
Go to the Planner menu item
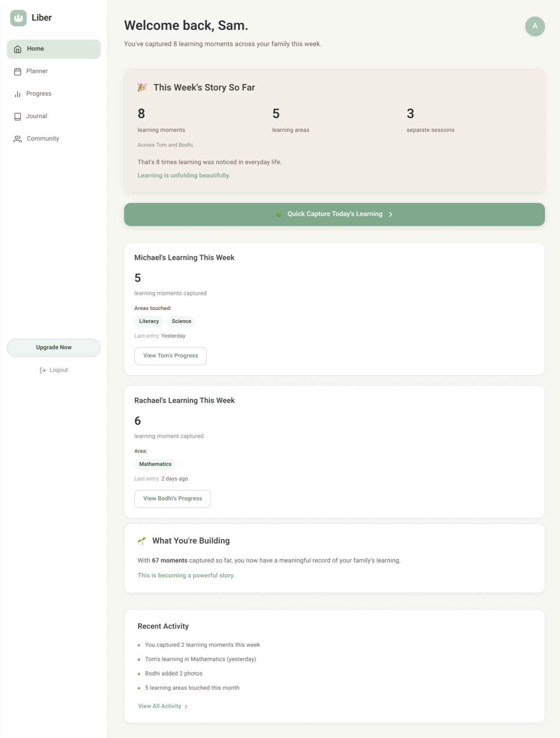(37, 71)
